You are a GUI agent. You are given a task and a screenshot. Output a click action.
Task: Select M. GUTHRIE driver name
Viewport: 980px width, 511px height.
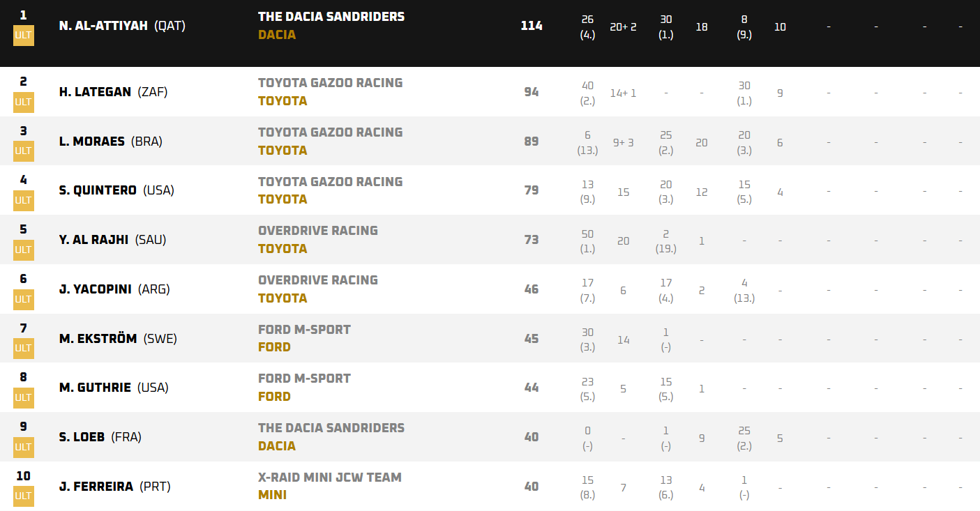click(95, 388)
